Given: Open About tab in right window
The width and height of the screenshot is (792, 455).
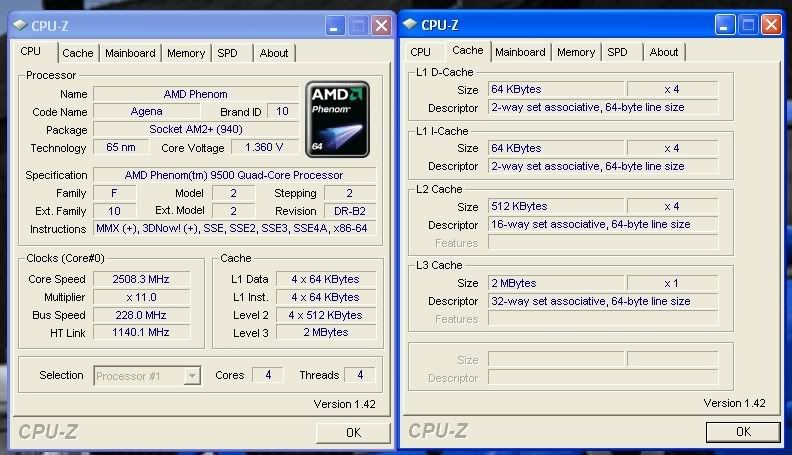Looking at the screenshot, I should click(x=664, y=52).
